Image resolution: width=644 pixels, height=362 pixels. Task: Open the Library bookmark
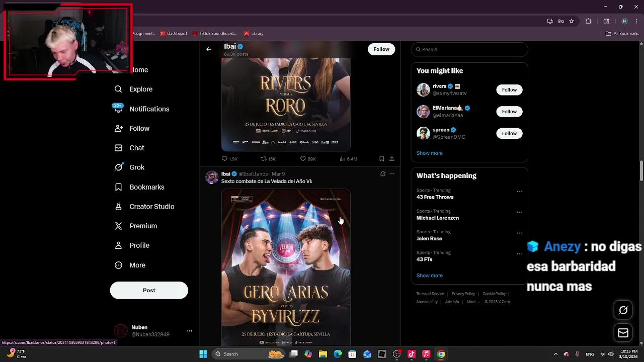(x=254, y=34)
